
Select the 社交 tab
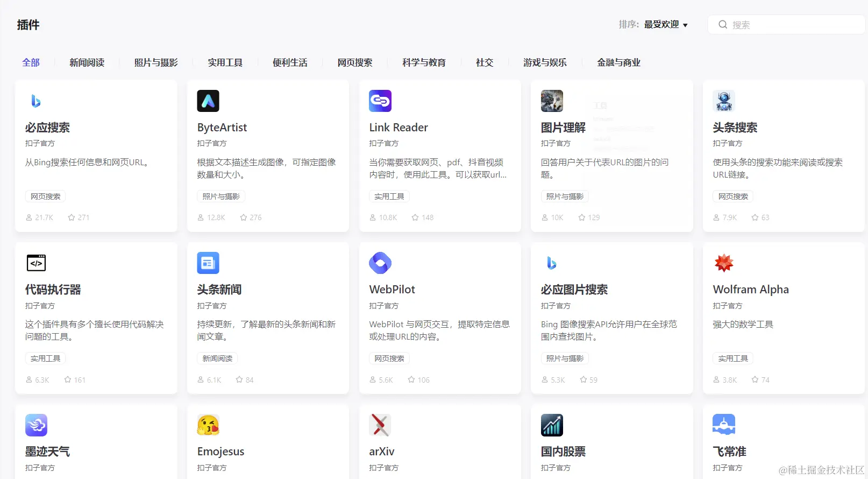tap(485, 62)
